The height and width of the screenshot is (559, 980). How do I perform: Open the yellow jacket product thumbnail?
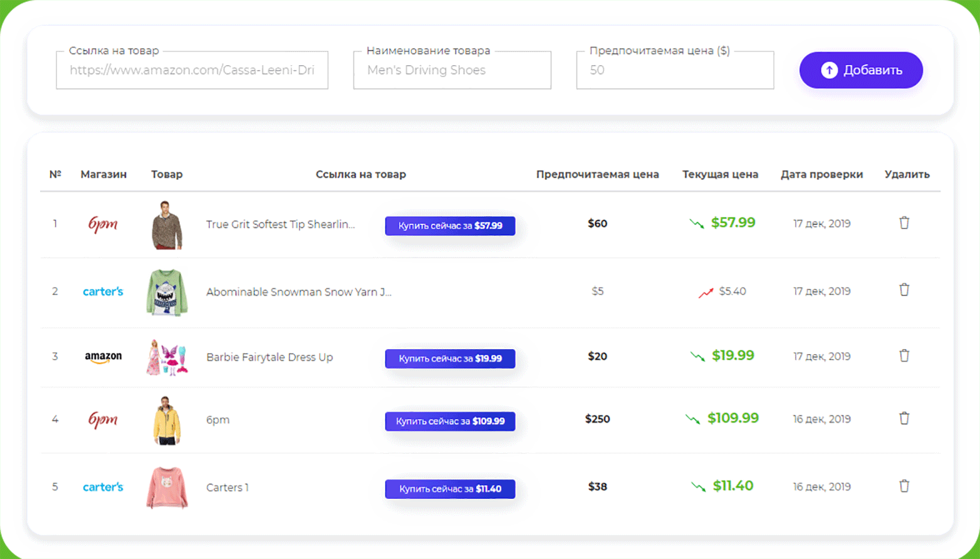tap(167, 421)
